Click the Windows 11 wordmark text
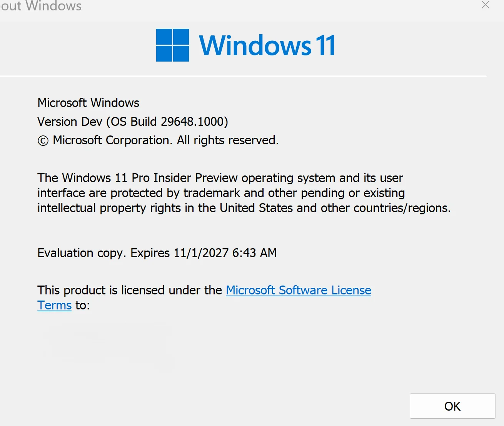Image resolution: width=504 pixels, height=426 pixels. (267, 45)
